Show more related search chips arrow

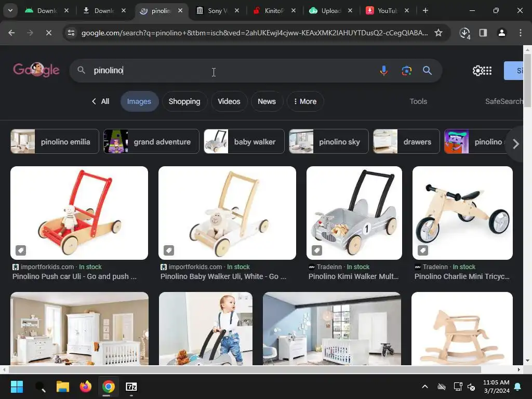coord(516,144)
